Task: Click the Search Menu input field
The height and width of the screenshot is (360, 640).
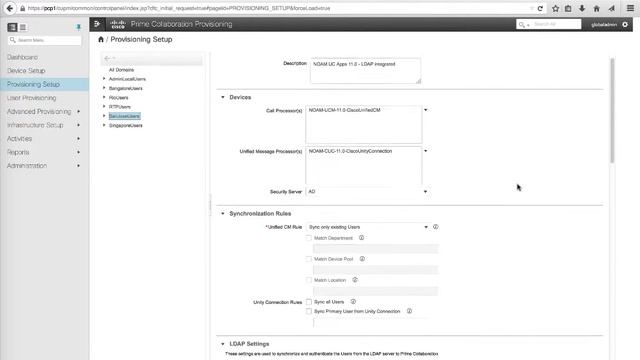Action: (x=44, y=40)
